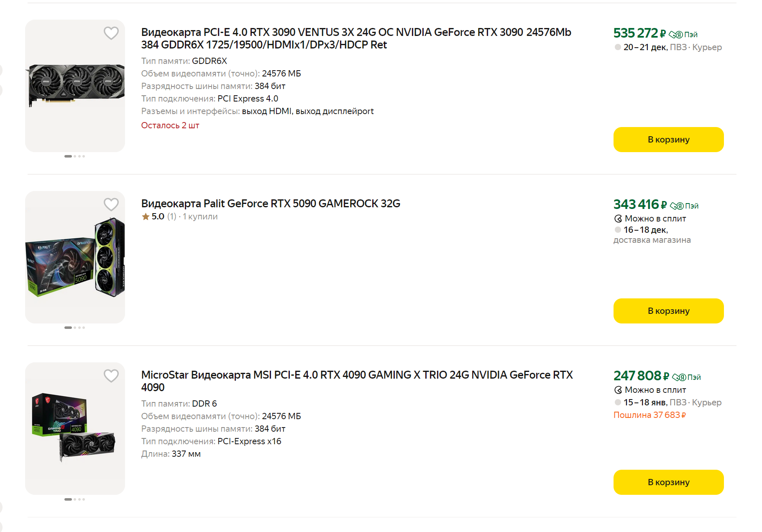Click the MSI RTX 4090 product image
This screenshot has height=532, width=762.
75,428
